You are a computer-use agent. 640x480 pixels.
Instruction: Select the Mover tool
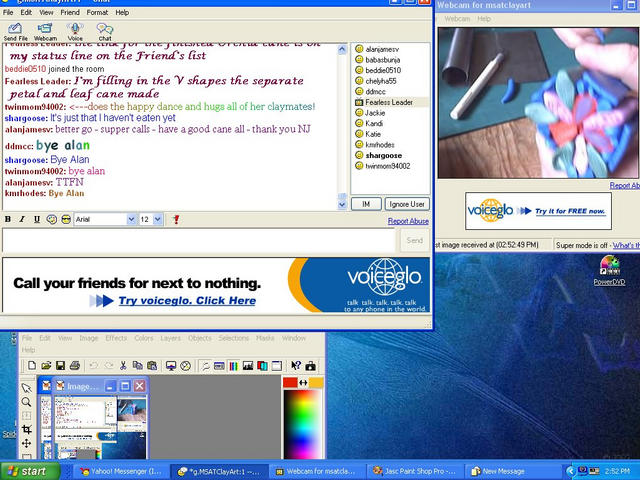(27, 443)
